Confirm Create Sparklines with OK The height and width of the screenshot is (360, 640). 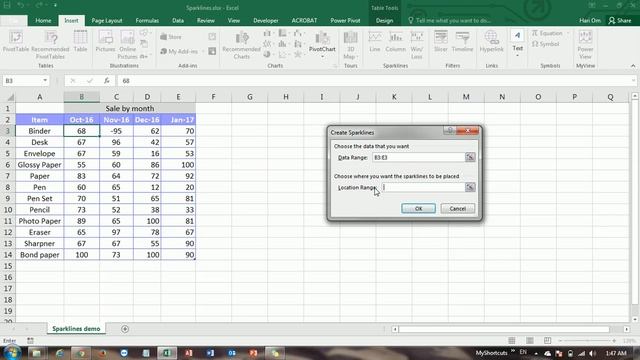pyautogui.click(x=418, y=209)
